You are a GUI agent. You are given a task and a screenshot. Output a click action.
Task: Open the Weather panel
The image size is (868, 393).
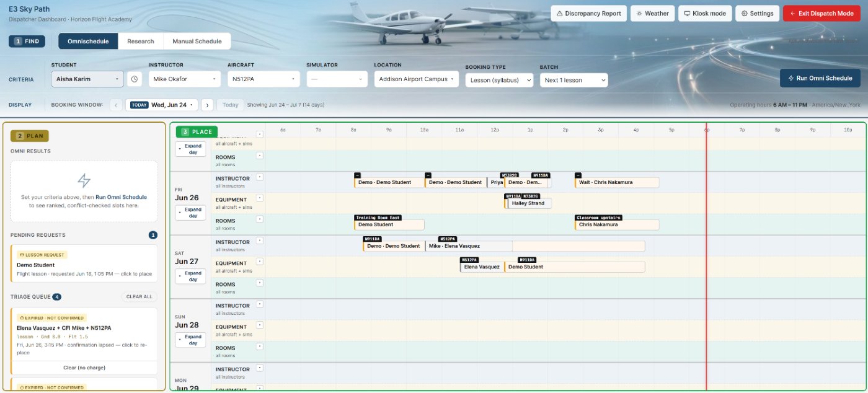[653, 13]
